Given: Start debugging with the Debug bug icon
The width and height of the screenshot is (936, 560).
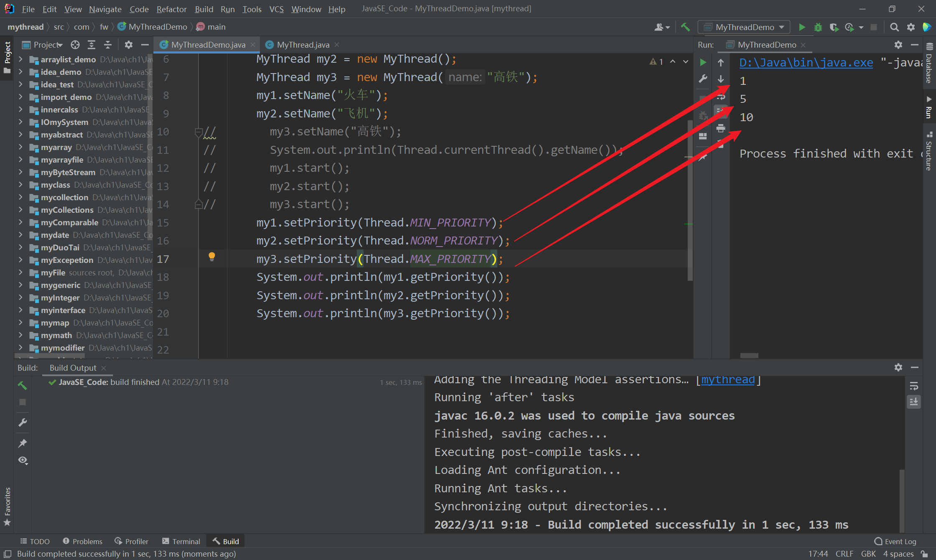Looking at the screenshot, I should coord(818,27).
